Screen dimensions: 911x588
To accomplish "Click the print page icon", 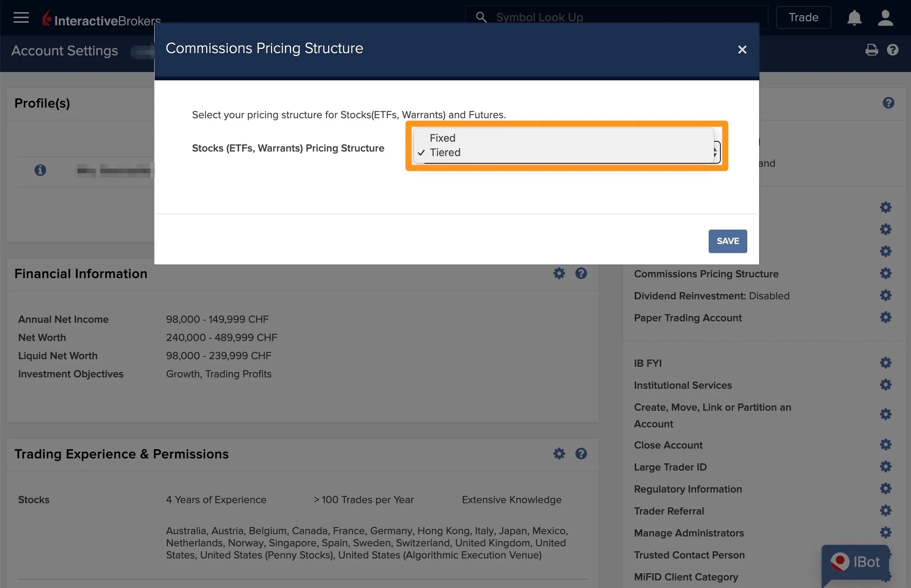I will pos(871,50).
